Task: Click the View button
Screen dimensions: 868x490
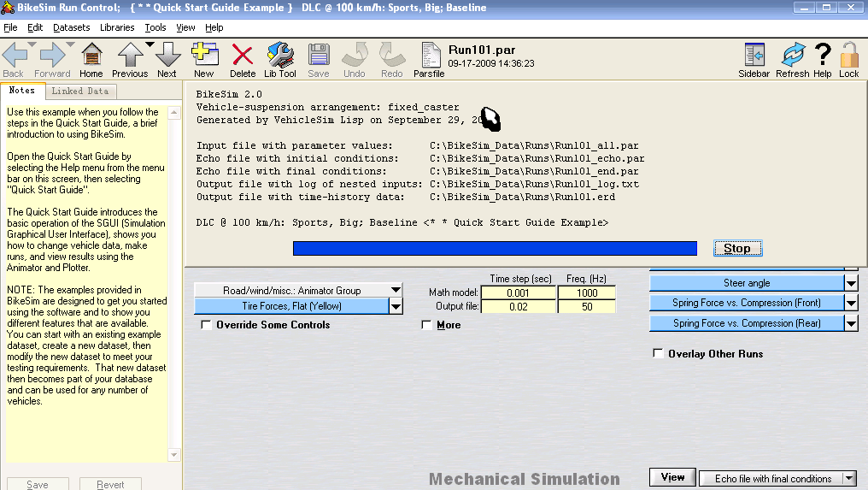Action: (x=672, y=477)
